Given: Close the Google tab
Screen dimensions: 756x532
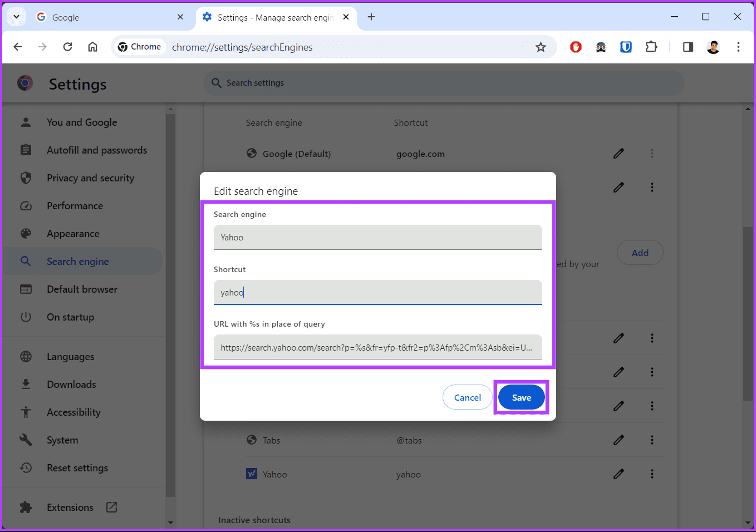Looking at the screenshot, I should [x=180, y=17].
